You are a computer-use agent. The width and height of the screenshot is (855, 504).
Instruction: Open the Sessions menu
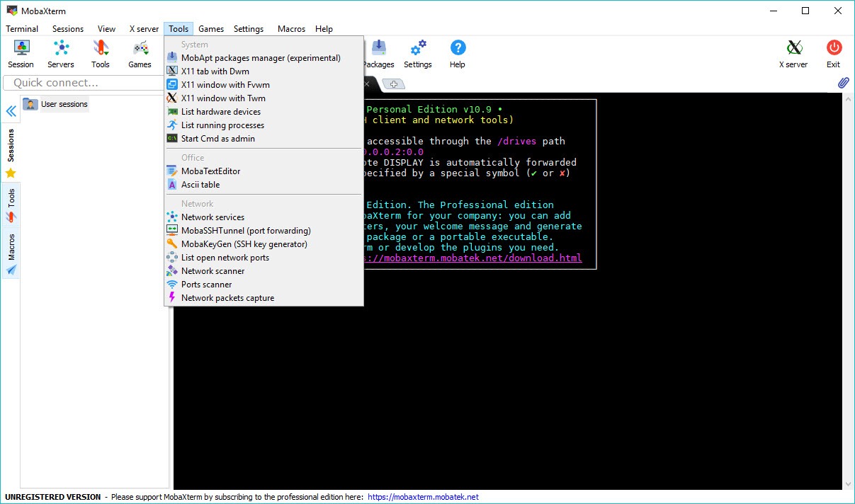pyautogui.click(x=68, y=29)
